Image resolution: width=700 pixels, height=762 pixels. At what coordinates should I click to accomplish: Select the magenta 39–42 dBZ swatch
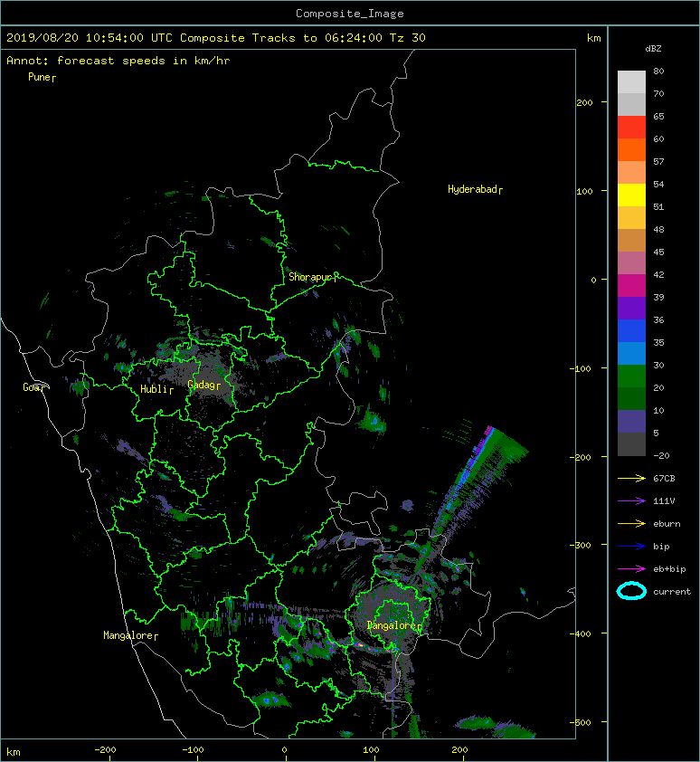[x=631, y=285]
